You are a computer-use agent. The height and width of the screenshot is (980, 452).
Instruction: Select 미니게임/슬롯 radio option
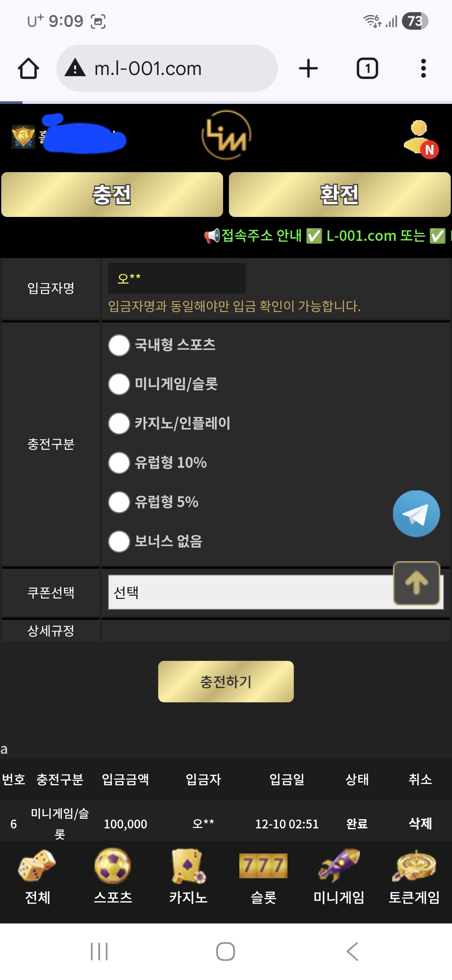(119, 384)
